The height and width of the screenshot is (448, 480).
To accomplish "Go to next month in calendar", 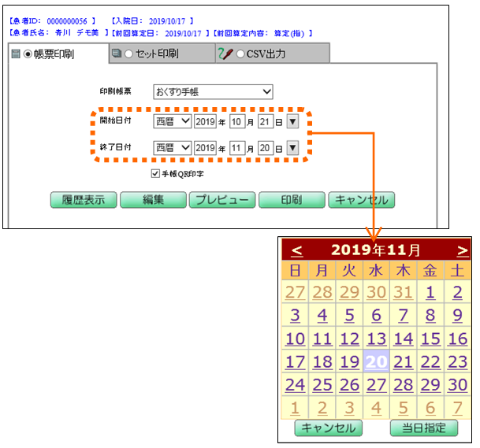I will 462,250.
